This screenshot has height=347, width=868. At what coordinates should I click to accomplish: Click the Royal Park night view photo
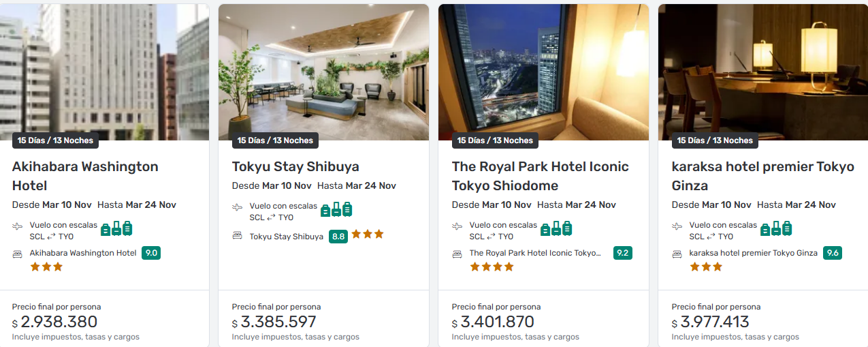point(543,68)
